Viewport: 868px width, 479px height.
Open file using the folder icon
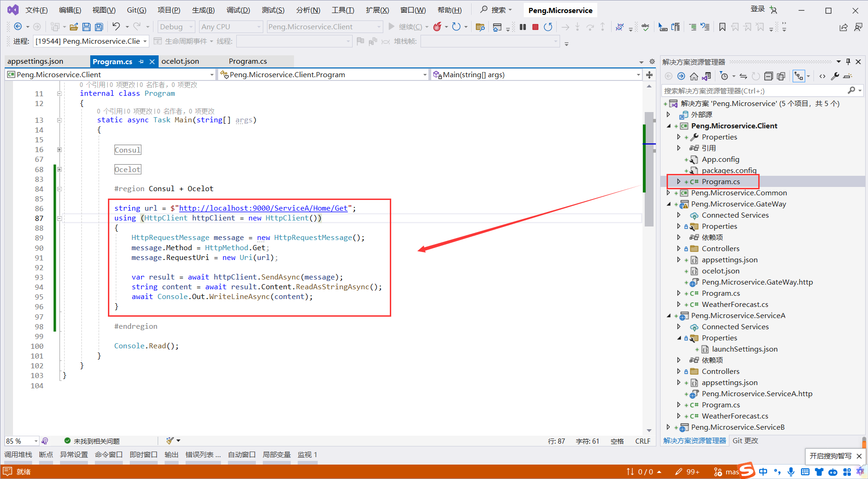[74, 27]
